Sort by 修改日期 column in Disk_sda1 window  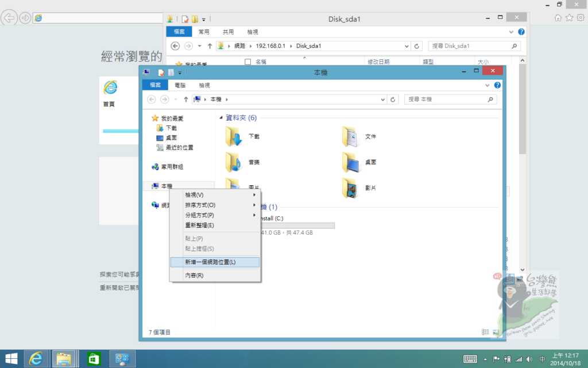tap(378, 62)
